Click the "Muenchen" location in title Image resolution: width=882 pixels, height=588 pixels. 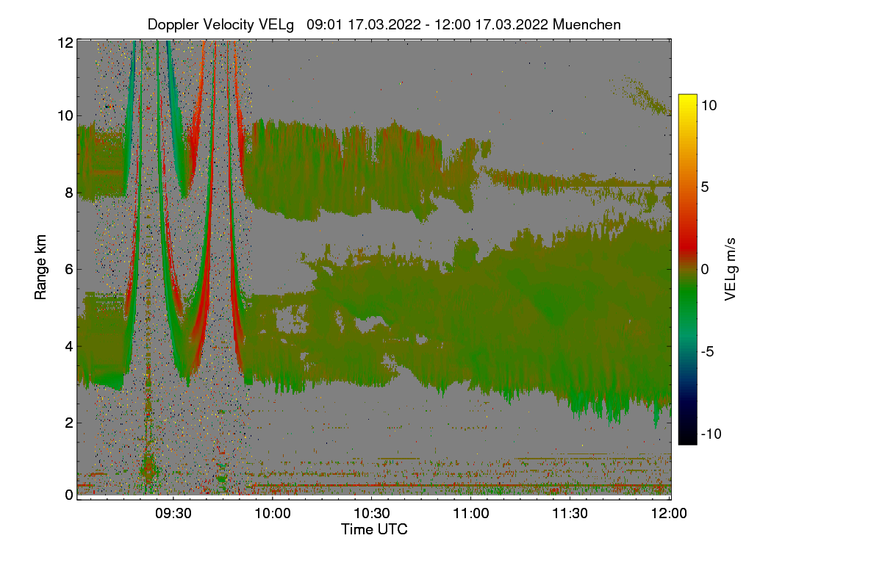click(587, 24)
